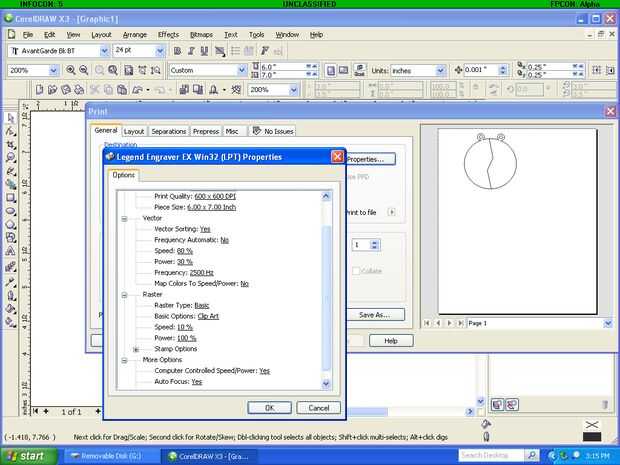620x465 pixels.
Task: Select the Outline tool in toolbox
Action: (11, 295)
